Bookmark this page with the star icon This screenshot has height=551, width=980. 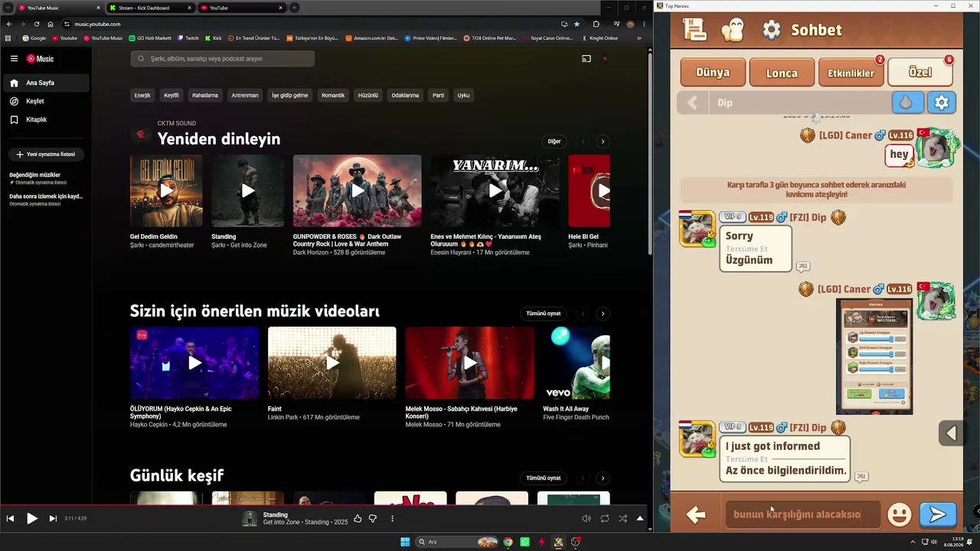[x=577, y=24]
